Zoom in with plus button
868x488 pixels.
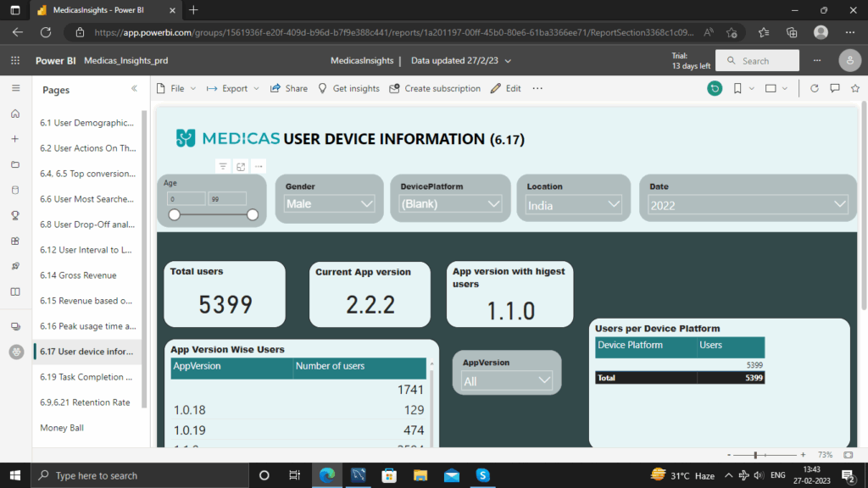pyautogui.click(x=804, y=455)
